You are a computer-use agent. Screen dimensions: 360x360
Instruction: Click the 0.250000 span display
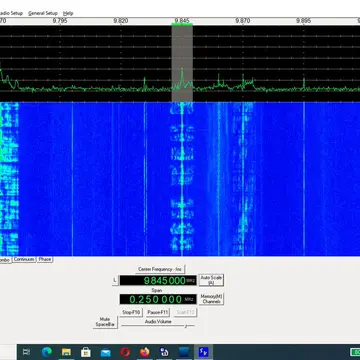point(158,299)
